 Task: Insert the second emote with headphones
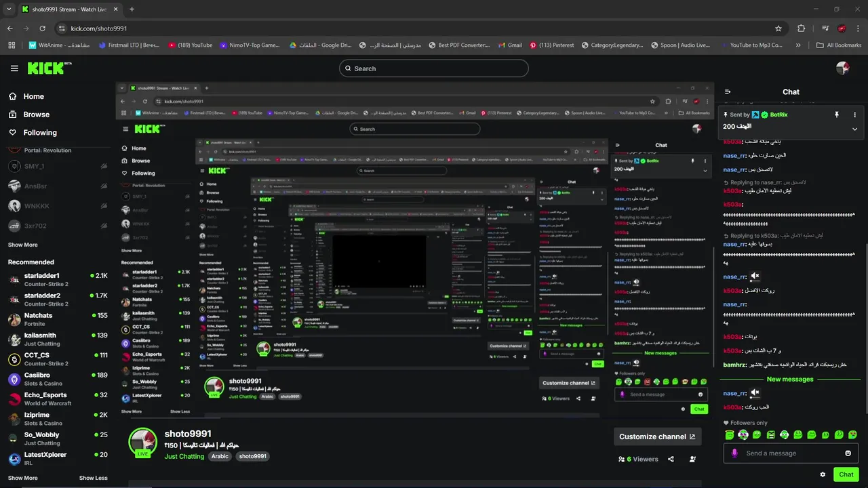click(743, 434)
